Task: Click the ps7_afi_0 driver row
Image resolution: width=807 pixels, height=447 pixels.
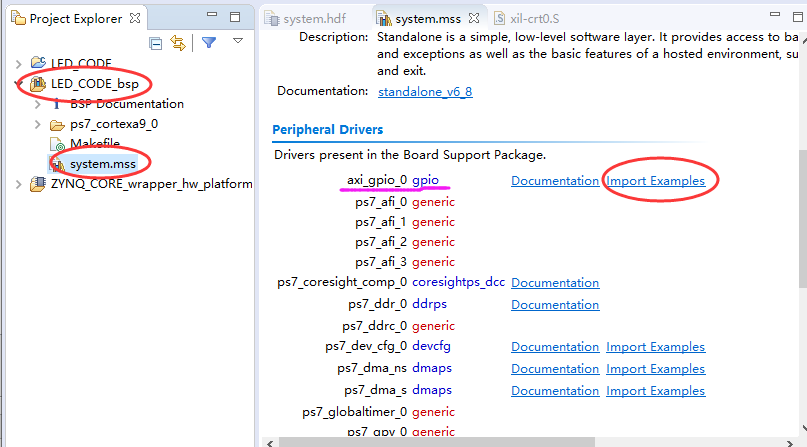Action: click(x=405, y=202)
